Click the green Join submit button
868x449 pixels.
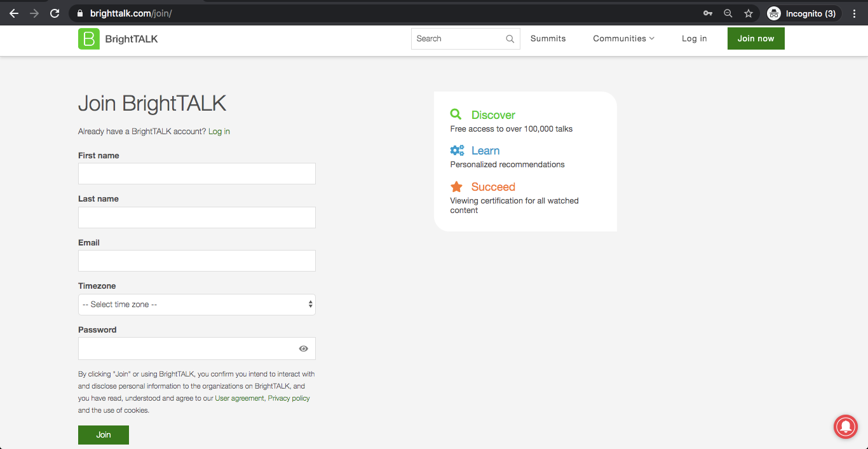[104, 435]
